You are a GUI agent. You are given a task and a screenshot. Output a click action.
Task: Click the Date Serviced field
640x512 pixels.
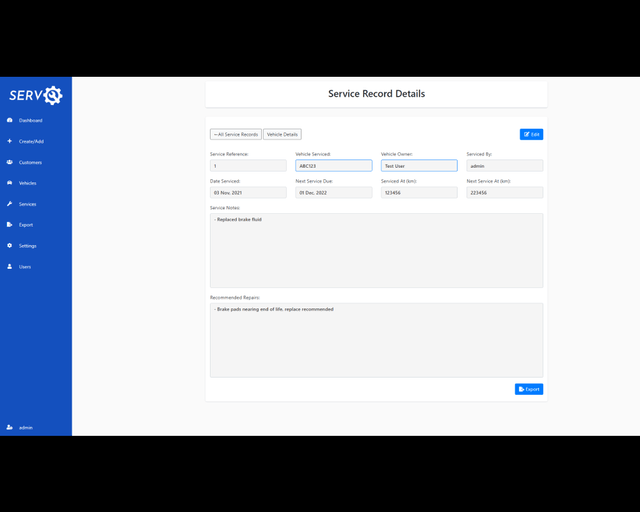point(248,193)
